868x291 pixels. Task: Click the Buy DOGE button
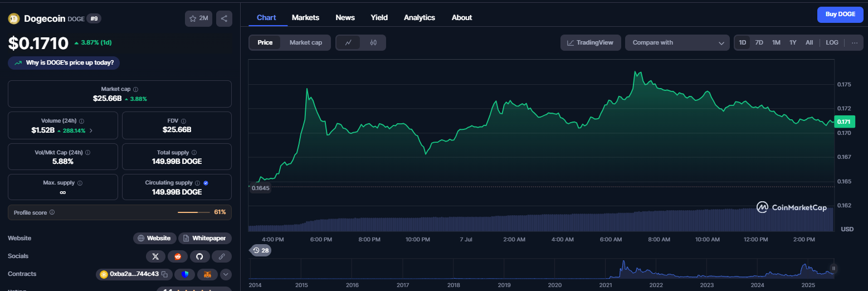tap(840, 14)
